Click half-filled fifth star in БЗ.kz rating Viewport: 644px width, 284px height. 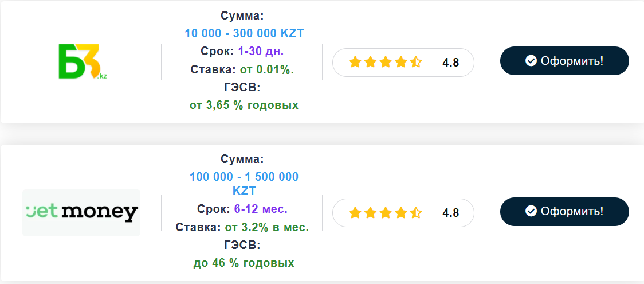pos(415,62)
